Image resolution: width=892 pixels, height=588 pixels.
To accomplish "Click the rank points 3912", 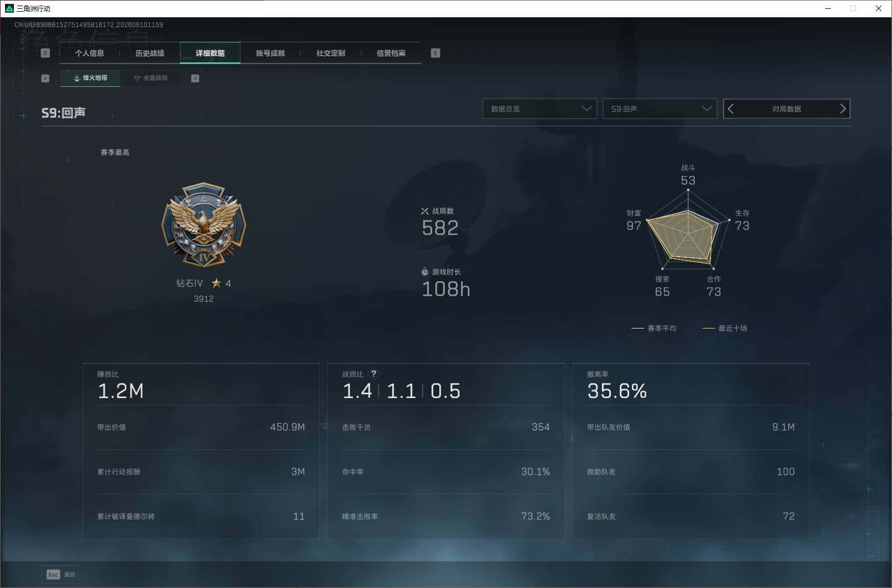I will pos(204,299).
